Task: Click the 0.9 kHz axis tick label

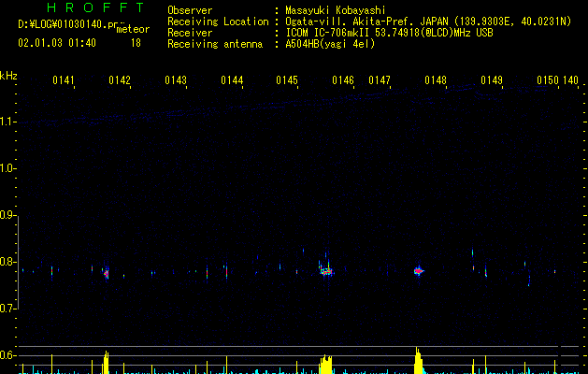Action: coord(8,215)
